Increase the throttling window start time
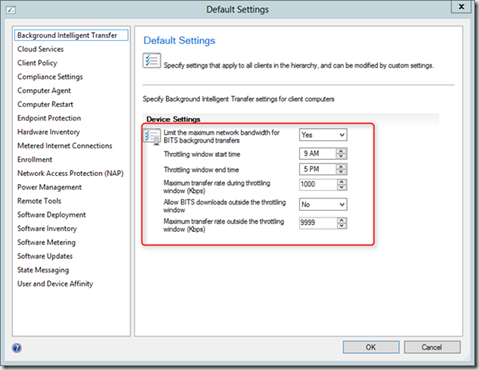Image resolution: width=479 pixels, height=370 pixels. 341,151
